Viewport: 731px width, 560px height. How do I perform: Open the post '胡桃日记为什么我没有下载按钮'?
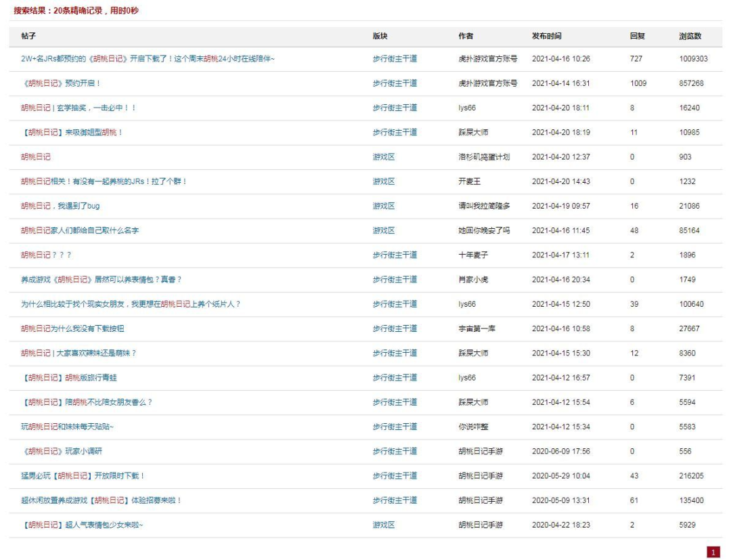point(72,328)
